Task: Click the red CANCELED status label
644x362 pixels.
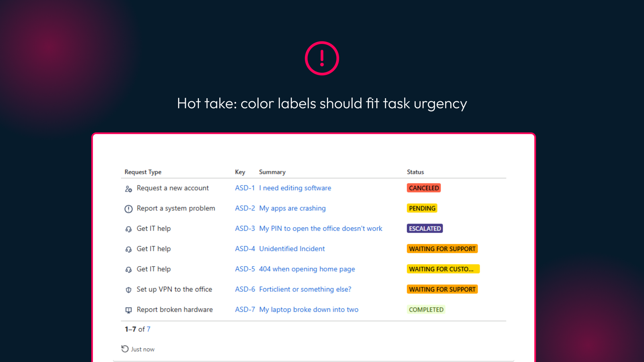Action: click(424, 188)
